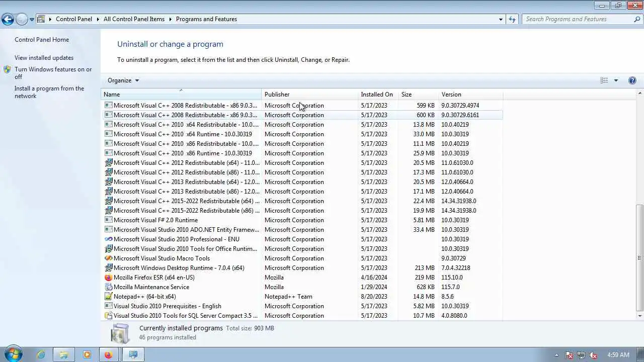The image size is (644, 362).
Task: Focus the Search Programs and Features box
Action: [579, 19]
